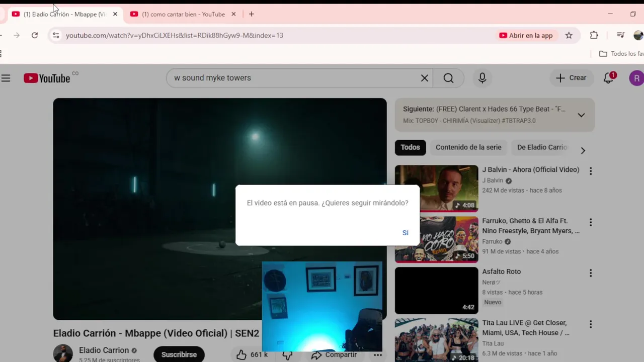
Task: Open Tita Lau LIVE @ Get Closer title
Action: click(526, 328)
